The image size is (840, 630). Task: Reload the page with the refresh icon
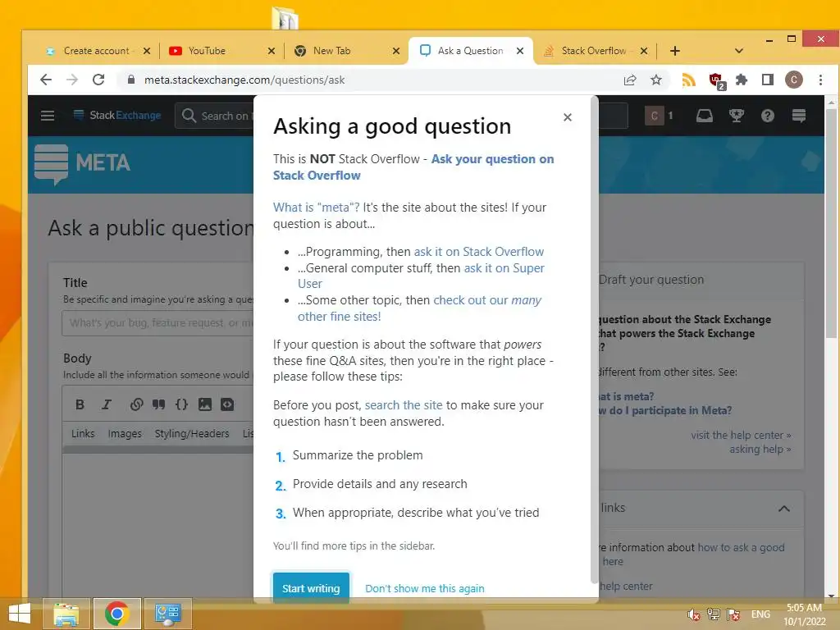98,80
